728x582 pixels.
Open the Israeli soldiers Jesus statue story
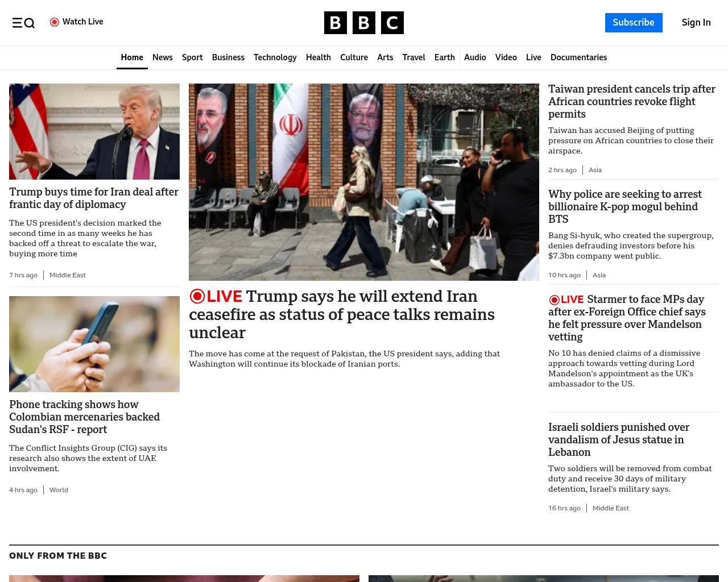[x=619, y=440]
